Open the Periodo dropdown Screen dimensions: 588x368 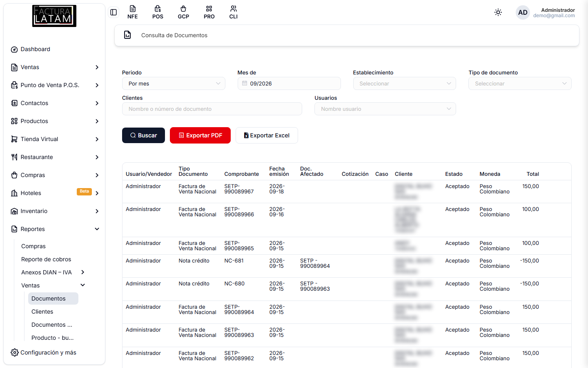point(174,83)
